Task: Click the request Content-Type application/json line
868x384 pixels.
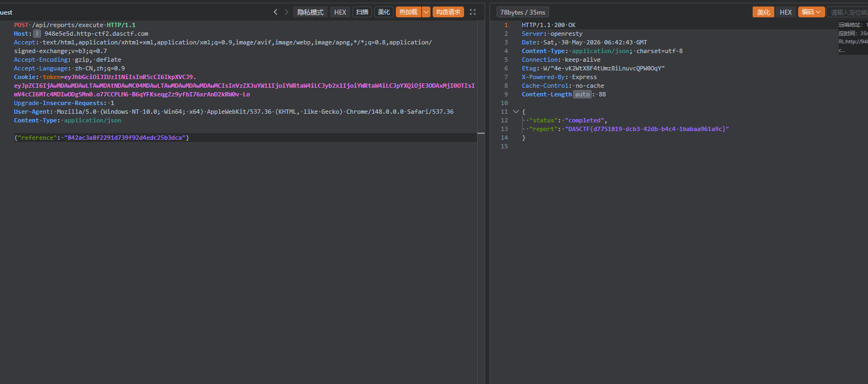Action: pyautogui.click(x=68, y=120)
